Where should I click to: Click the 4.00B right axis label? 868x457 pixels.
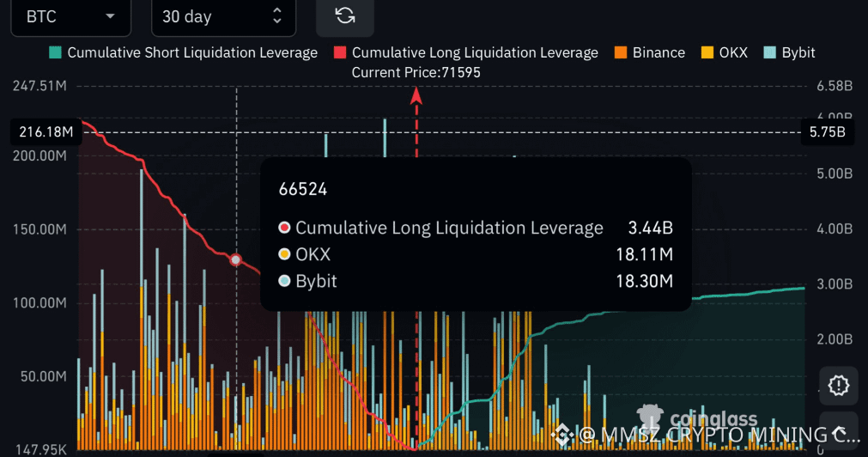point(835,228)
